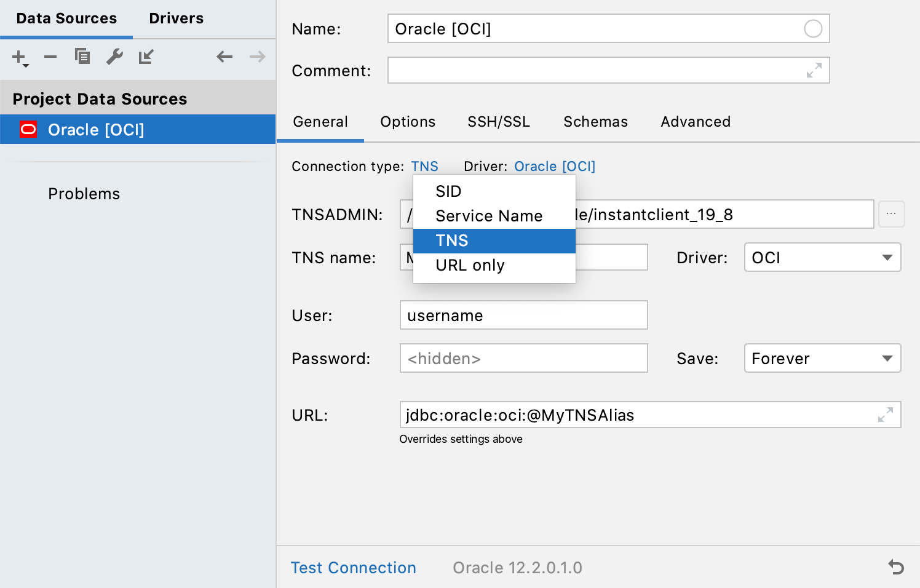Open the Save dropdown set to Forever
920x588 pixels.
[822, 358]
